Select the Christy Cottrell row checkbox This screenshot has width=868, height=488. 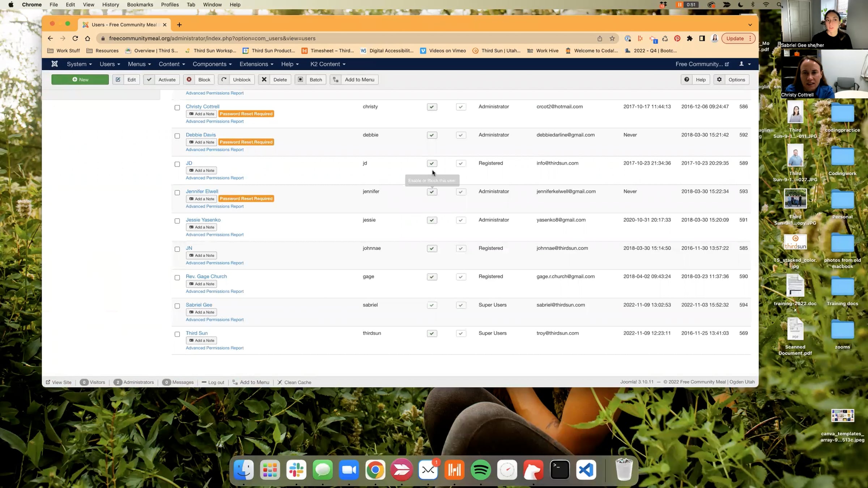point(177,108)
